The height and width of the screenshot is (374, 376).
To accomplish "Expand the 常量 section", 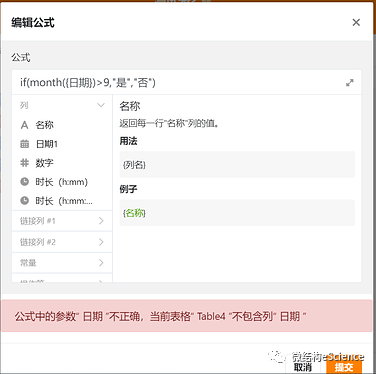I will [x=62, y=263].
